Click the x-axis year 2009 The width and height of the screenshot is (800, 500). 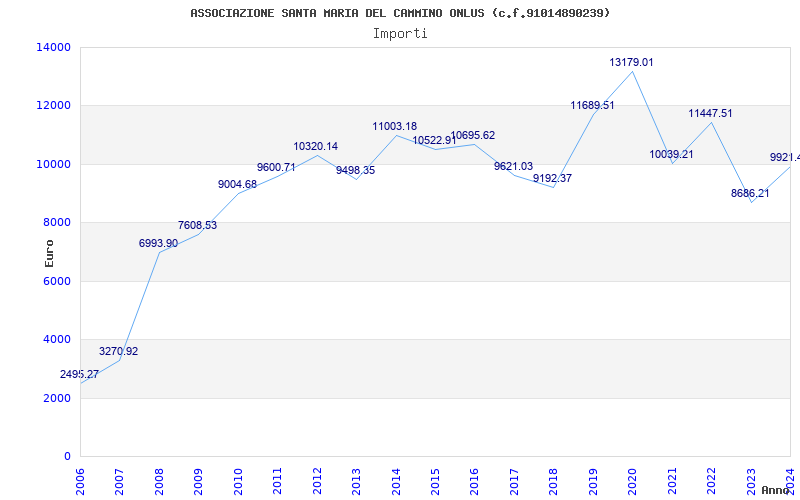[x=198, y=481]
